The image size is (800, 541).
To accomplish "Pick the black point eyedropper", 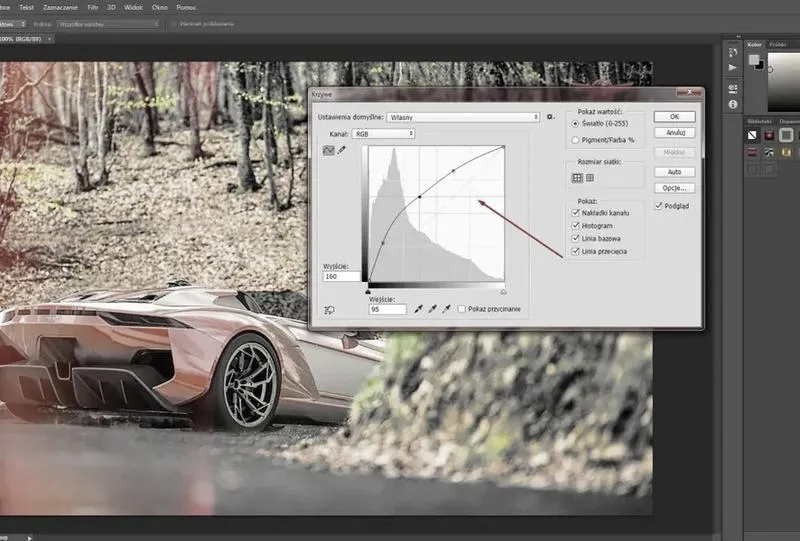I will coord(418,309).
